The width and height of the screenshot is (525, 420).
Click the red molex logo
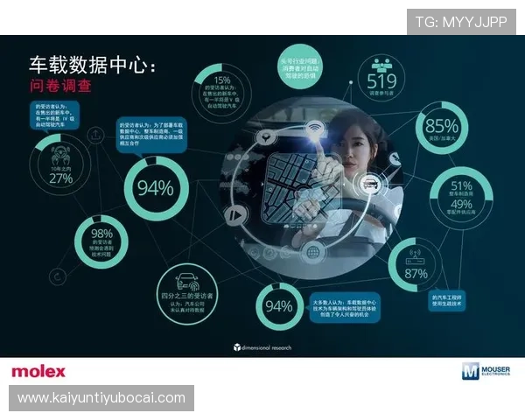click(x=38, y=372)
